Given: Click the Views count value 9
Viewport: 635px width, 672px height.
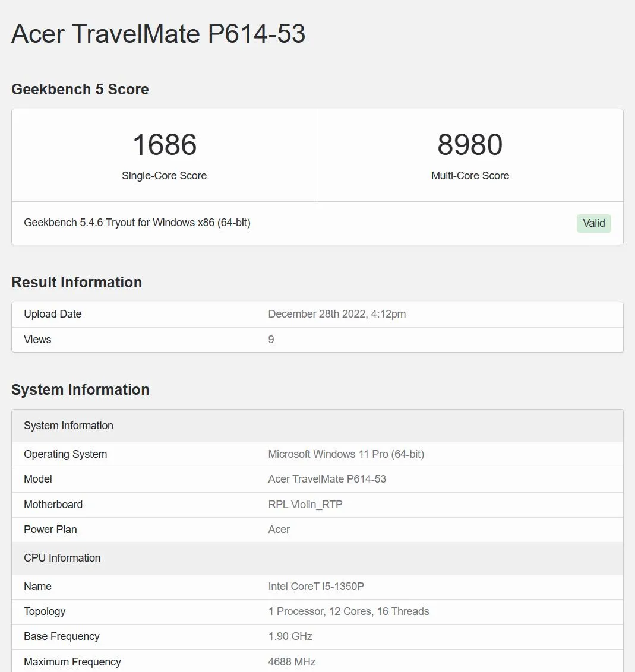Looking at the screenshot, I should (x=271, y=340).
